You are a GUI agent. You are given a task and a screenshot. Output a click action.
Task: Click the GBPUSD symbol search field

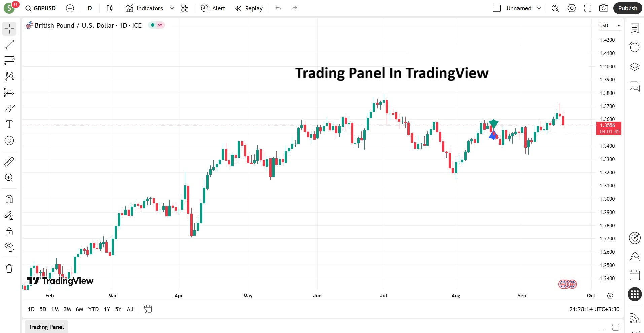[44, 8]
